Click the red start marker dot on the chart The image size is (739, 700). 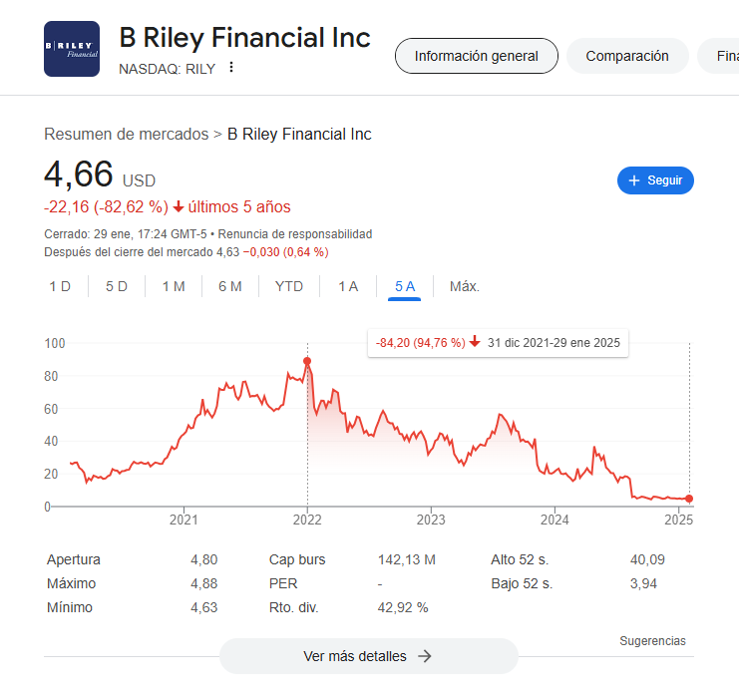pos(307,361)
